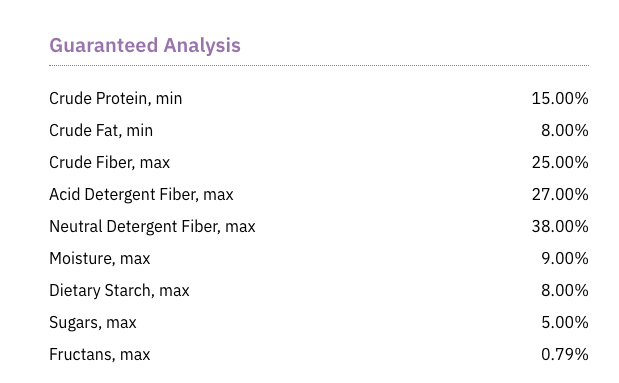This screenshot has width=619, height=383.
Task: Click the dotted divider under the heading
Action: pyautogui.click(x=319, y=66)
